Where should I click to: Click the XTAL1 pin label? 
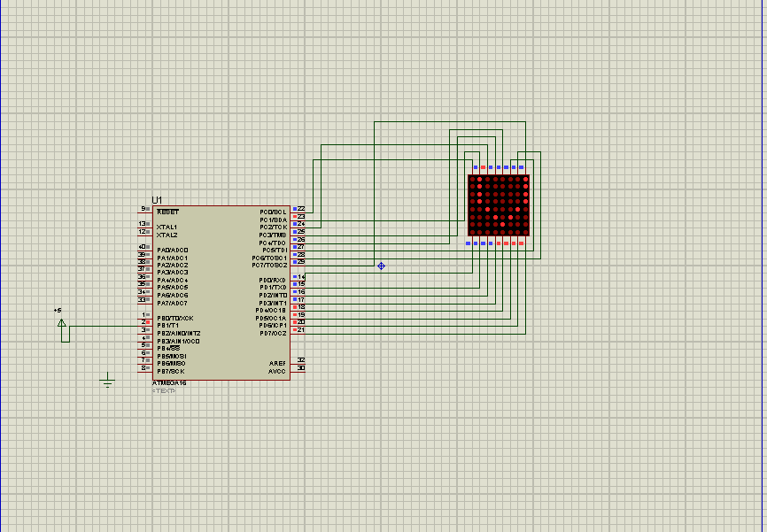coord(167,227)
